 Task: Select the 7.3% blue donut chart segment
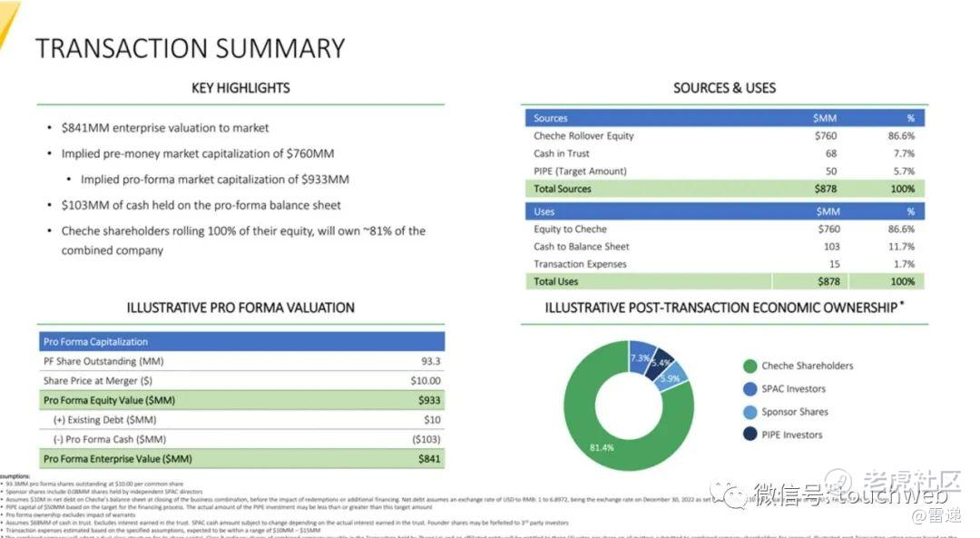(640, 357)
